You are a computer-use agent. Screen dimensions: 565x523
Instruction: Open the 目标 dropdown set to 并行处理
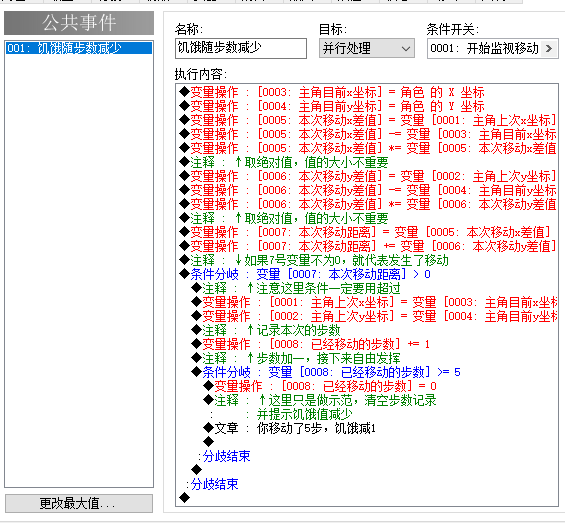366,48
